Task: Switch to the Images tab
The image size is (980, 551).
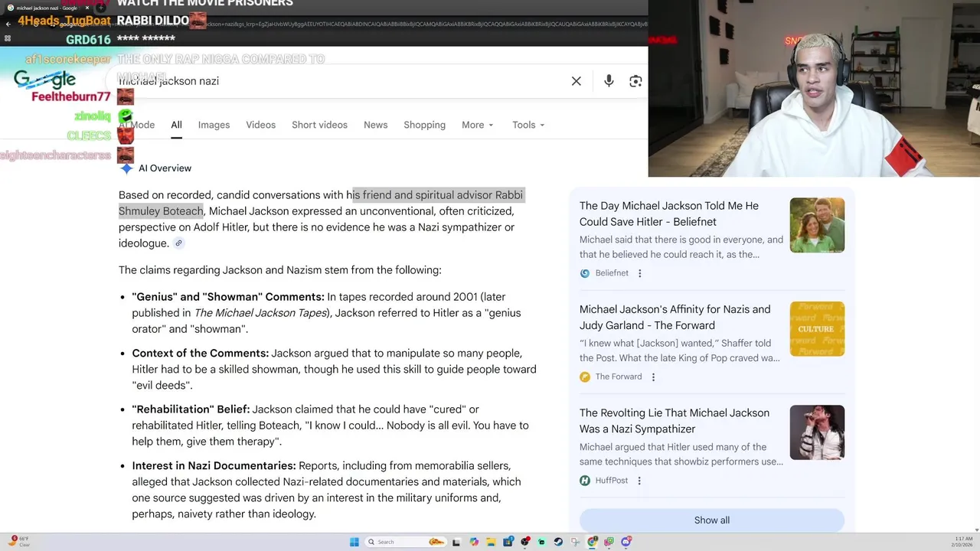Action: pos(214,125)
